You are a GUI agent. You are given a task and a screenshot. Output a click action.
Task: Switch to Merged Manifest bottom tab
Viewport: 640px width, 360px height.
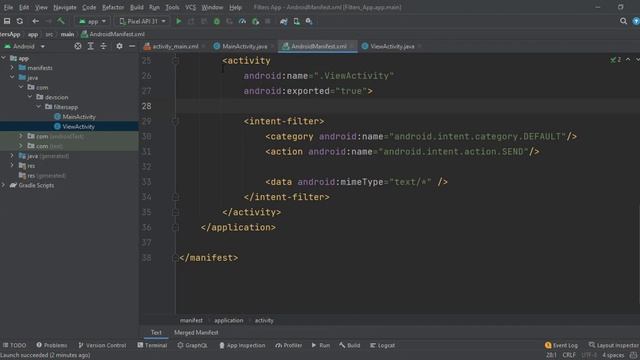tap(196, 333)
